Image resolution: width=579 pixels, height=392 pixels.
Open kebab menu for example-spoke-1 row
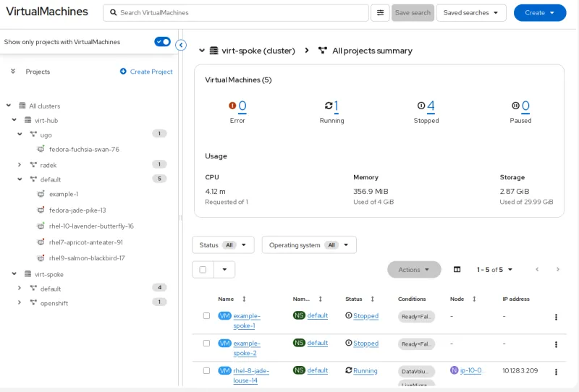point(556,317)
